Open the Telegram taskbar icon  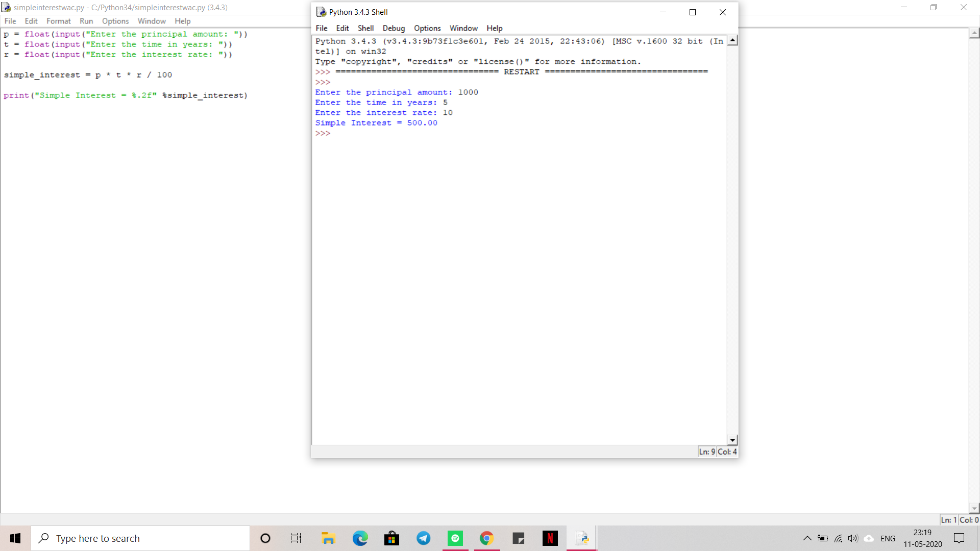[x=423, y=538]
